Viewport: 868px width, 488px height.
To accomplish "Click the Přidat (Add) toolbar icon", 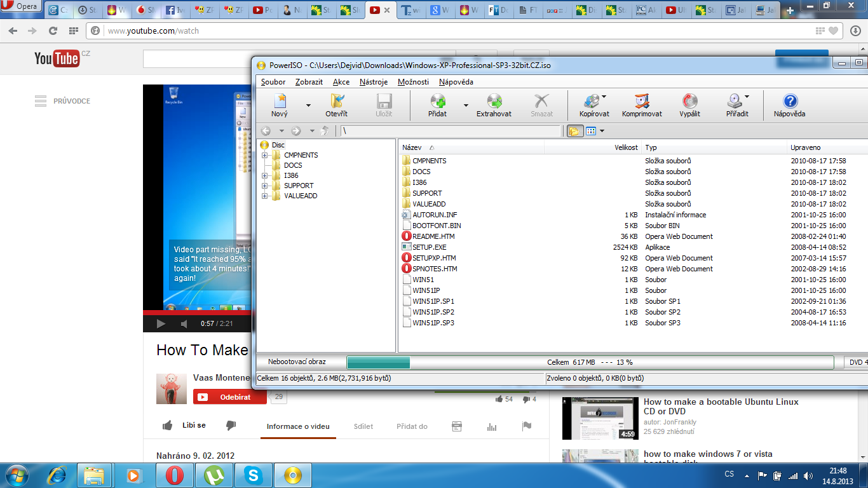I will (x=437, y=102).
